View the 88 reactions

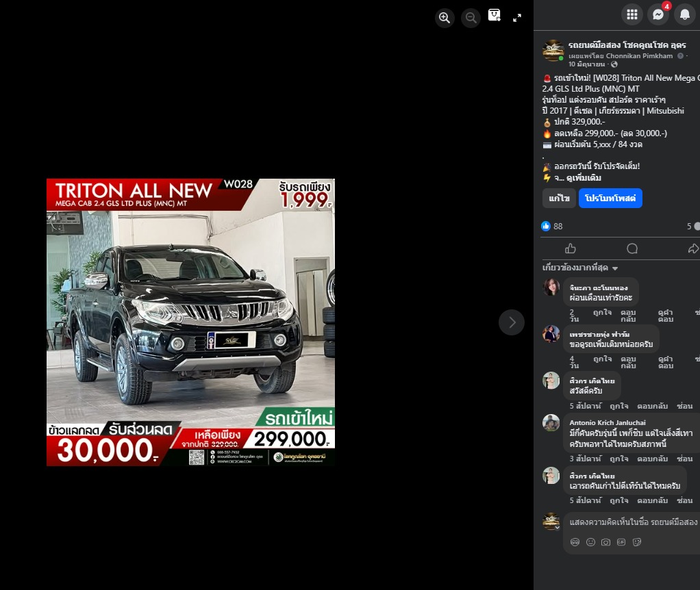552,226
